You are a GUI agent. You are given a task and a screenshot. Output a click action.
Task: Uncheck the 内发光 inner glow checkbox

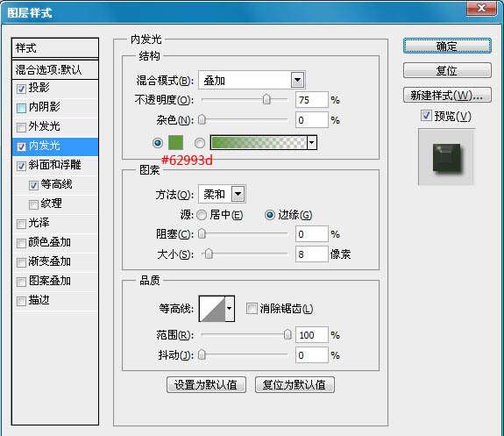21,147
